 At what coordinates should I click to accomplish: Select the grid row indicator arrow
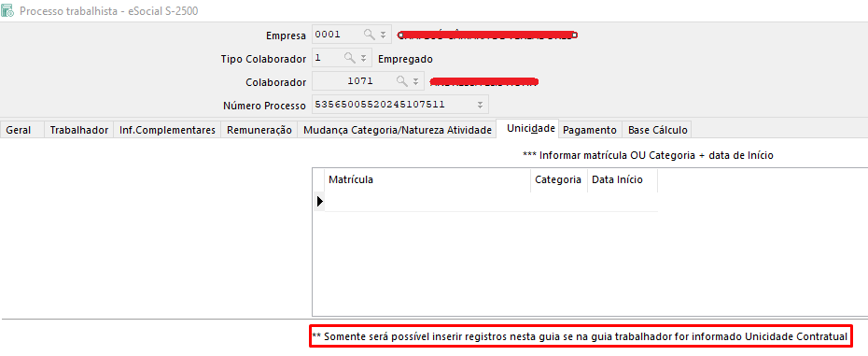tap(319, 202)
